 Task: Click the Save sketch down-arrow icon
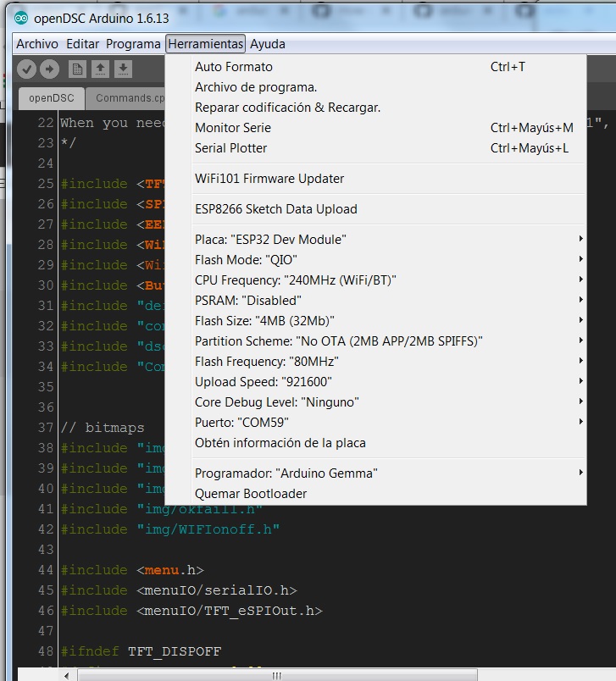coord(124,69)
